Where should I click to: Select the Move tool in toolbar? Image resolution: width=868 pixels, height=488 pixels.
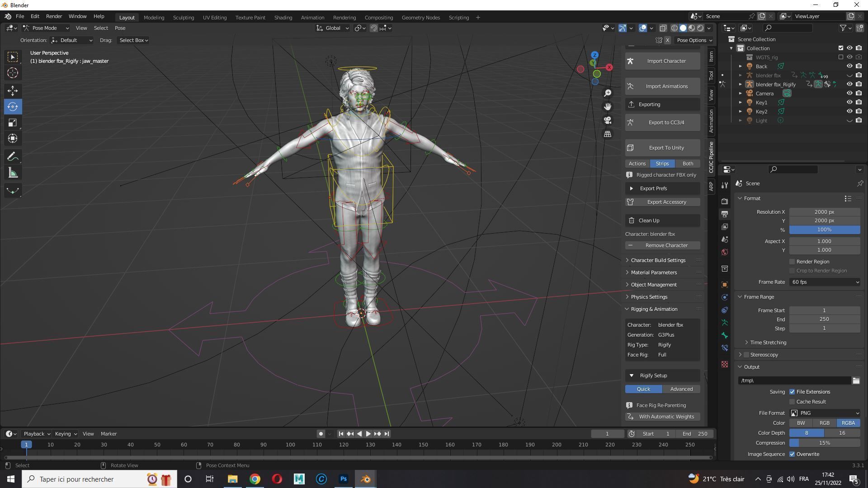pyautogui.click(x=13, y=91)
